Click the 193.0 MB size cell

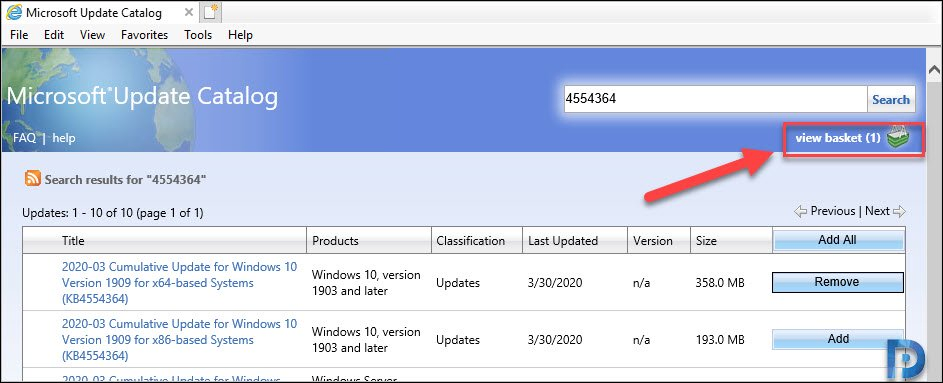(x=720, y=340)
